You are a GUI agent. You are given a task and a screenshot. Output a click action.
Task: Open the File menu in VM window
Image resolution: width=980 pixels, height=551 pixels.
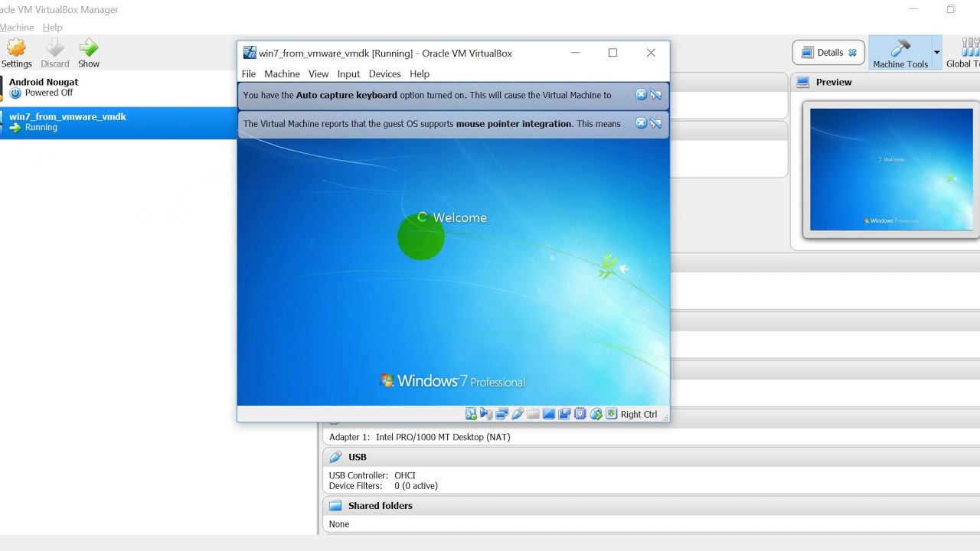tap(249, 74)
